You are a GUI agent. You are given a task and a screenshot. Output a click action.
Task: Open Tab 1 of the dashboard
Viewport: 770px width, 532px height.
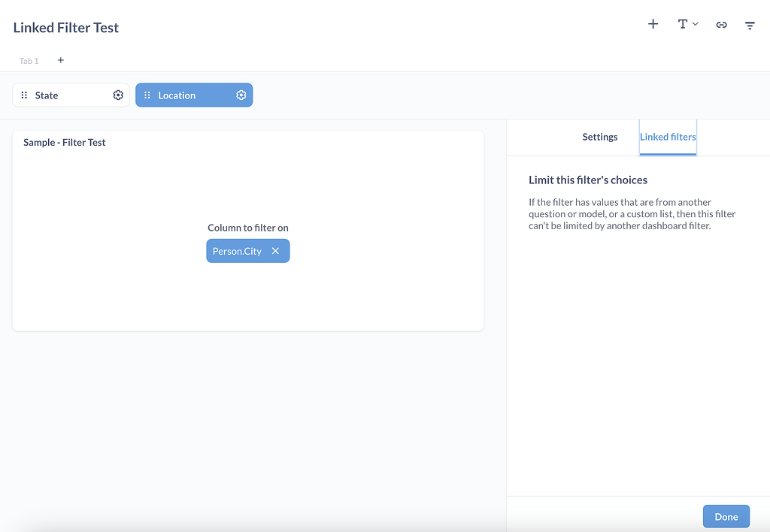click(x=29, y=60)
